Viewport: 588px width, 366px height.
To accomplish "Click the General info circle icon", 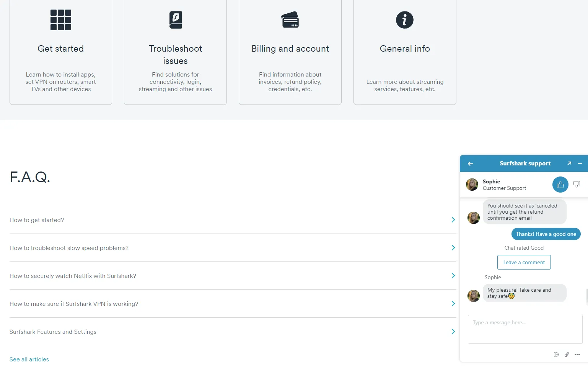I will (405, 20).
